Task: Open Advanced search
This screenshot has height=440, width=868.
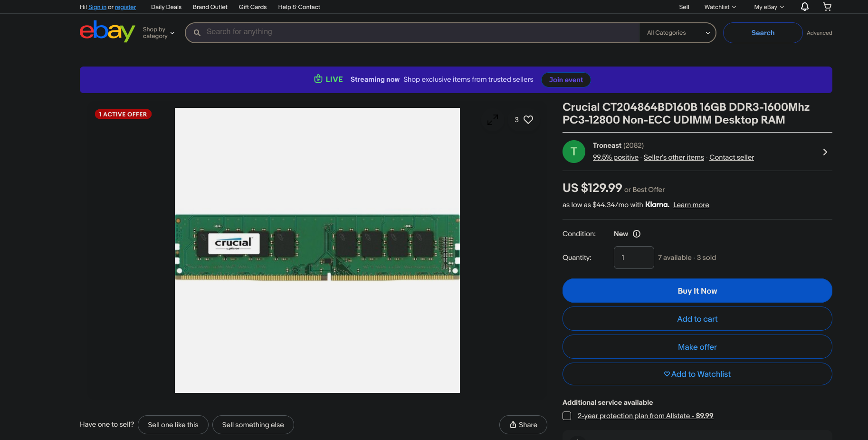Action: (820, 33)
